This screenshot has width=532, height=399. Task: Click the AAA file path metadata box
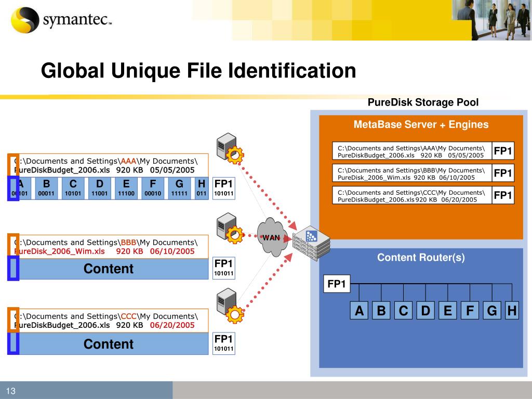tap(108, 166)
